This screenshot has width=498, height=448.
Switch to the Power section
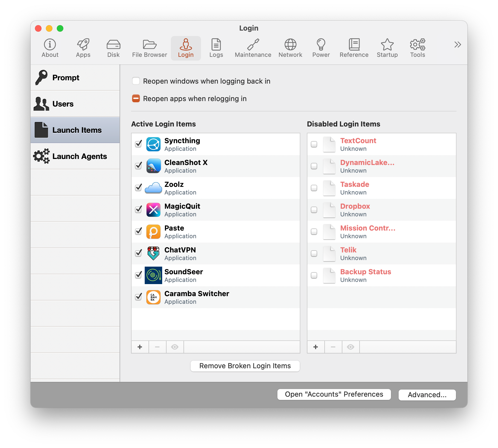(321, 48)
